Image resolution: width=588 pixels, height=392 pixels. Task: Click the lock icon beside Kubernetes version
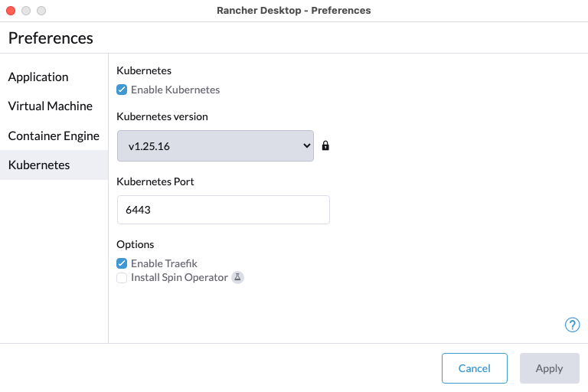coord(325,145)
